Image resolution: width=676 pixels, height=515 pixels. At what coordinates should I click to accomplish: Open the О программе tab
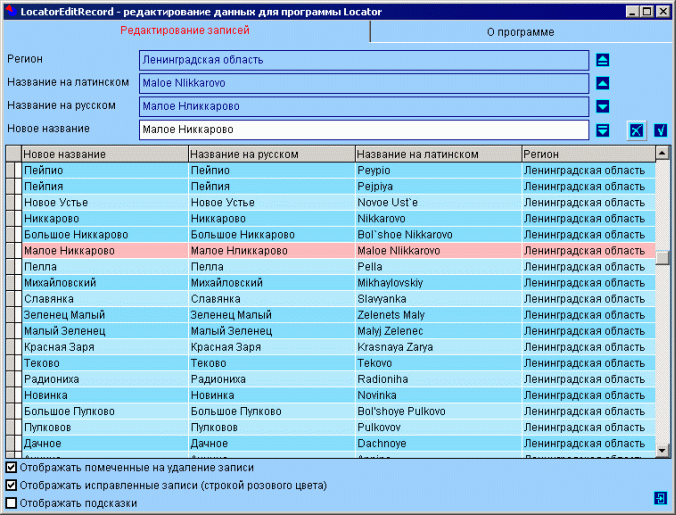pyautogui.click(x=520, y=32)
